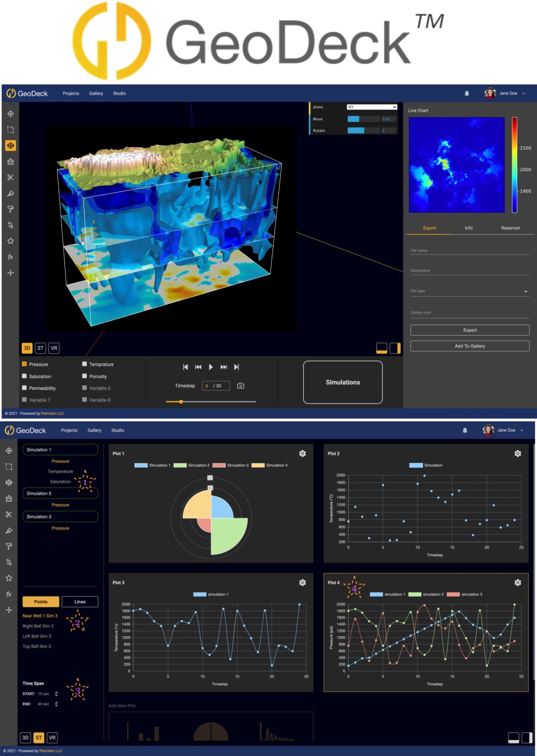Click the Add To Gallery button
537x756 pixels.
[x=470, y=346]
